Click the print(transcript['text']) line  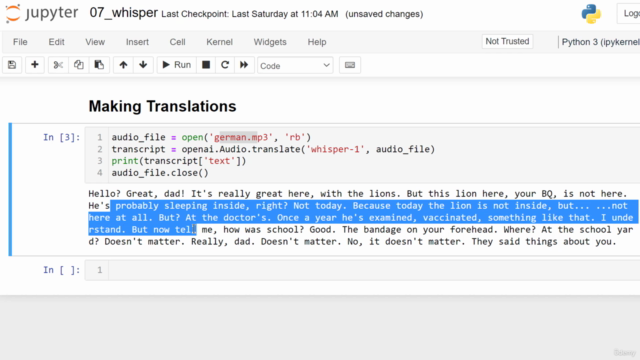179,161
